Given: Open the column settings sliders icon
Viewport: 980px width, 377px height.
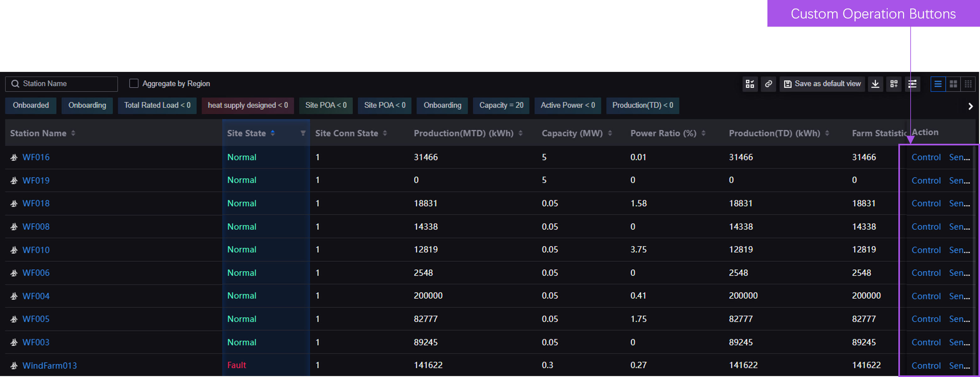Looking at the screenshot, I should pos(912,84).
